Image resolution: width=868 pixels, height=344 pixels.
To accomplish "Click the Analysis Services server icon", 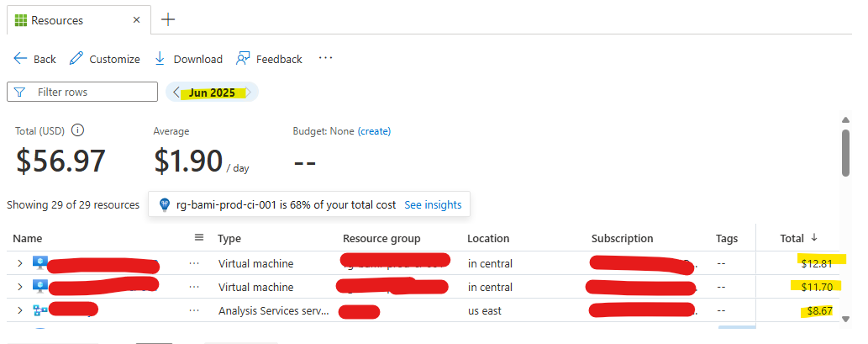I will pyautogui.click(x=39, y=310).
